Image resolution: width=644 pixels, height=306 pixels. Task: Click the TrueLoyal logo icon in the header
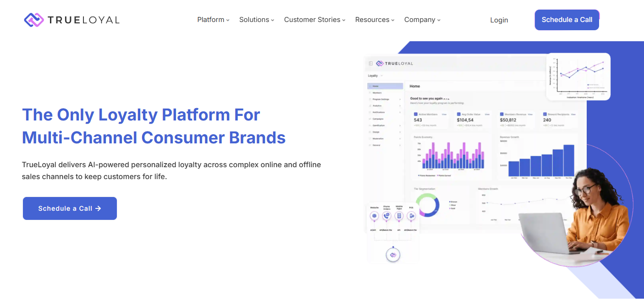pos(34,20)
